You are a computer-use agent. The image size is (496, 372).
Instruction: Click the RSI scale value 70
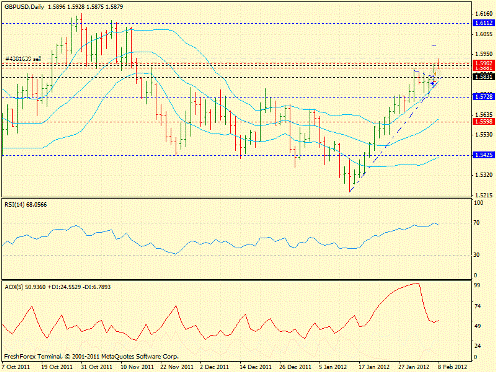[477, 223]
